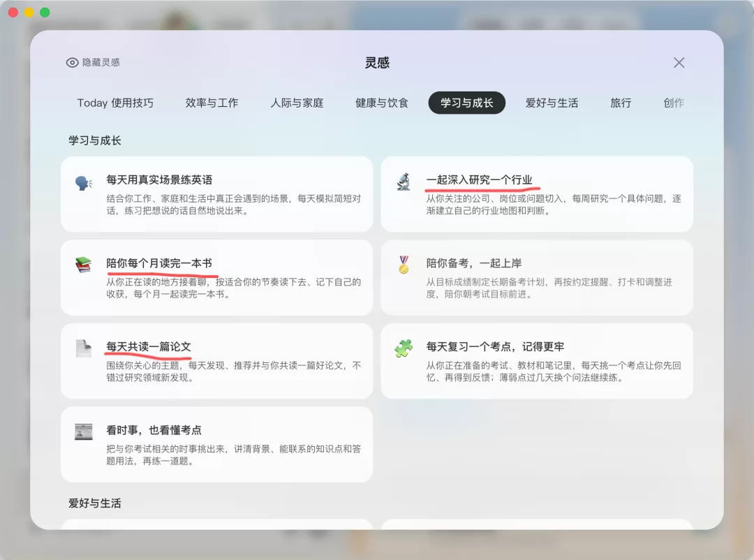Open the 效率与工作 tab

(212, 103)
